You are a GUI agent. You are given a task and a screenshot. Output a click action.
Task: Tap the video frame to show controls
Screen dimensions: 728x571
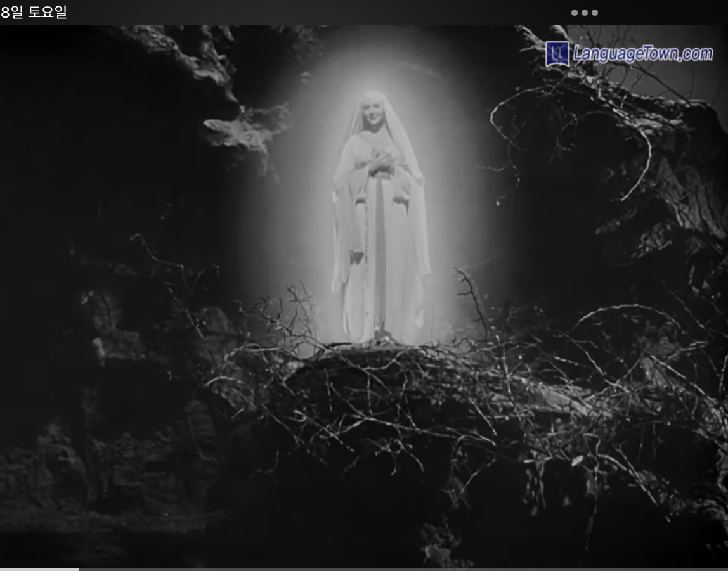tap(364, 297)
